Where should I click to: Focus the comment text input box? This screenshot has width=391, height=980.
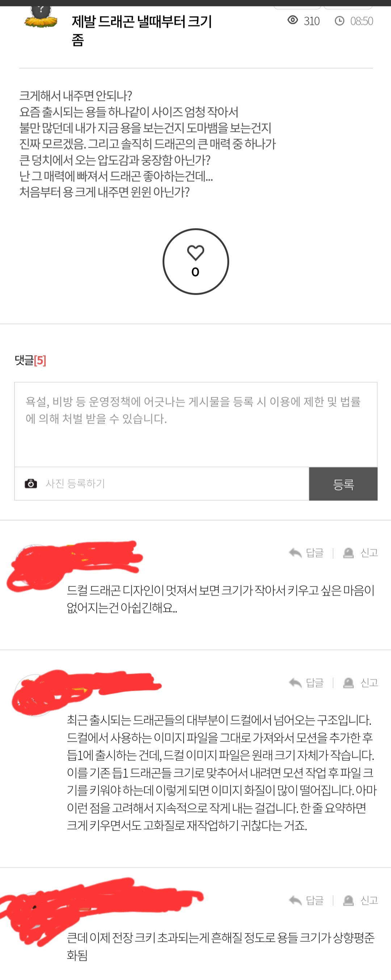[196, 424]
